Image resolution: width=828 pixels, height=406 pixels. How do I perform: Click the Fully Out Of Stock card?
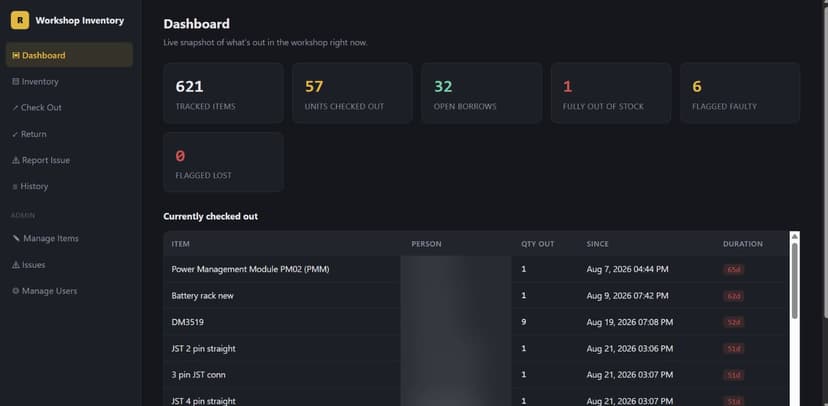click(x=611, y=93)
